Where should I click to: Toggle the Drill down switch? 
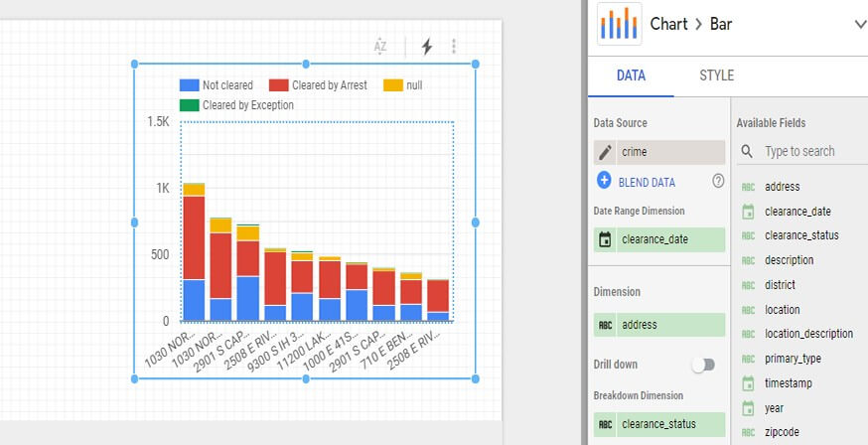point(703,365)
